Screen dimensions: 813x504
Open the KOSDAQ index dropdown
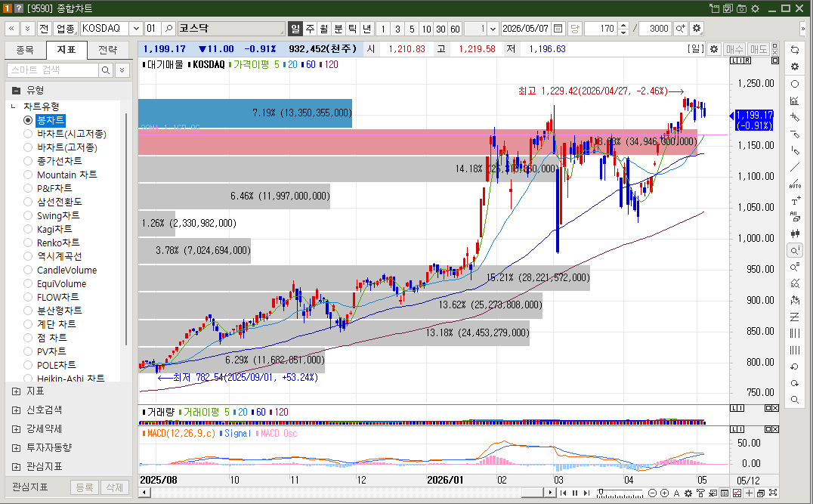(x=136, y=29)
